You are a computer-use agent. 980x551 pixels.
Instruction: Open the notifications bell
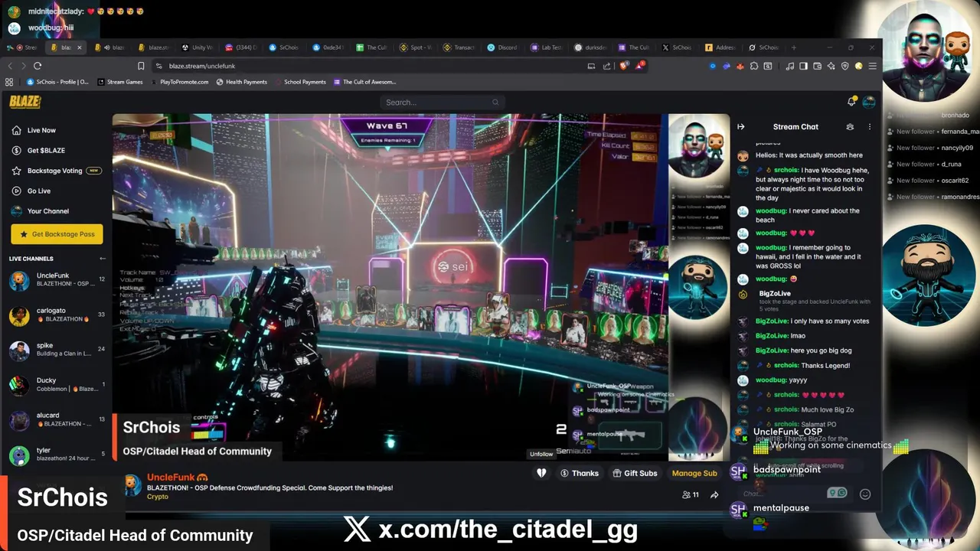point(851,102)
